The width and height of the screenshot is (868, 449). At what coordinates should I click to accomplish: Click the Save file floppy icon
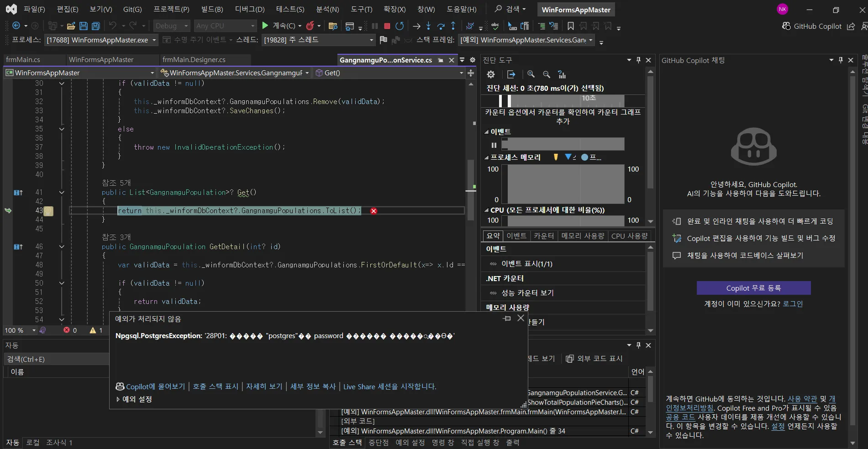coord(83,26)
